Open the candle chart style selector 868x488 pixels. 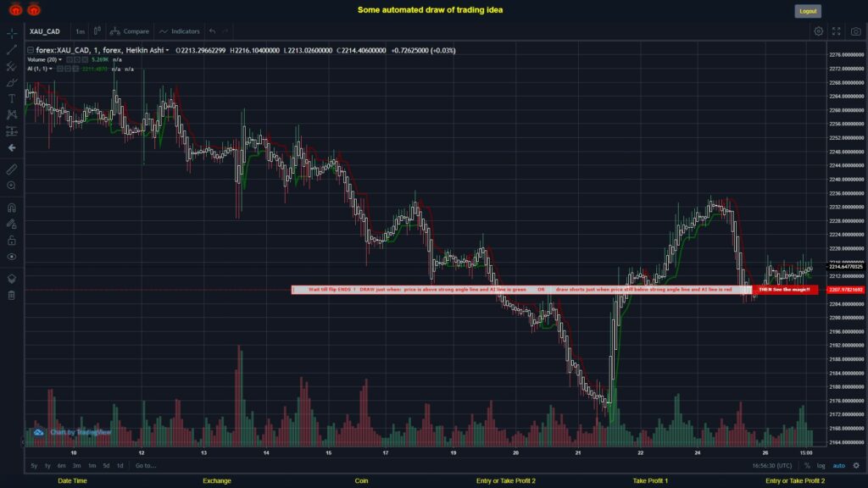click(x=97, y=31)
